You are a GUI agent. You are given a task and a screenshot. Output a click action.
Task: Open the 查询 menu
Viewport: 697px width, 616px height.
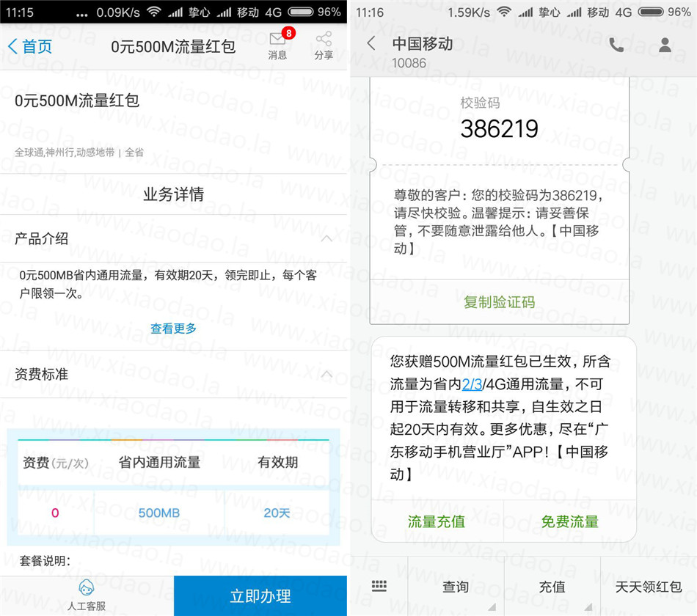(456, 587)
